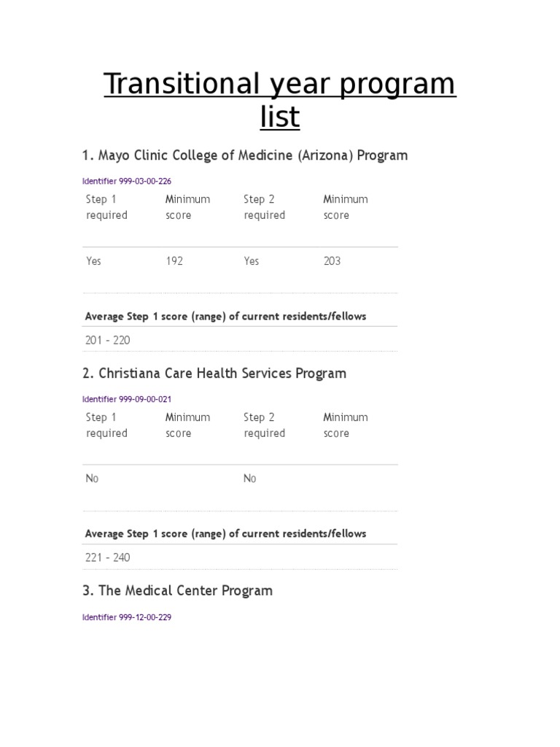Click the 201 - 220 average score range
The height and width of the screenshot is (747, 560).
(x=108, y=340)
